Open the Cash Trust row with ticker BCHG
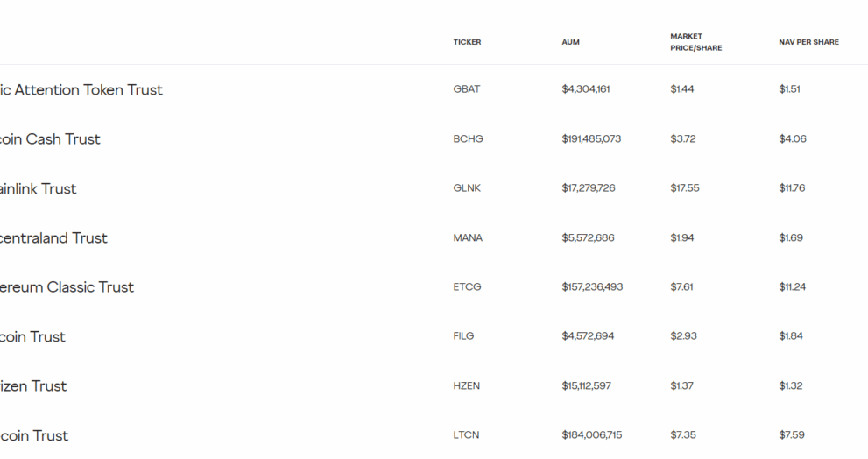This screenshot has height=459, width=868. point(50,139)
